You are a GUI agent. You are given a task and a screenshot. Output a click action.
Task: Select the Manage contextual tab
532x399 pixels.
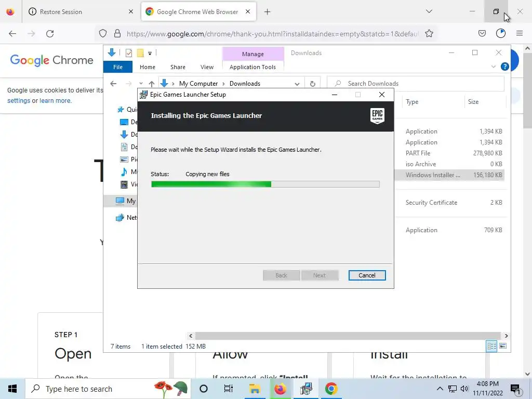(253, 54)
